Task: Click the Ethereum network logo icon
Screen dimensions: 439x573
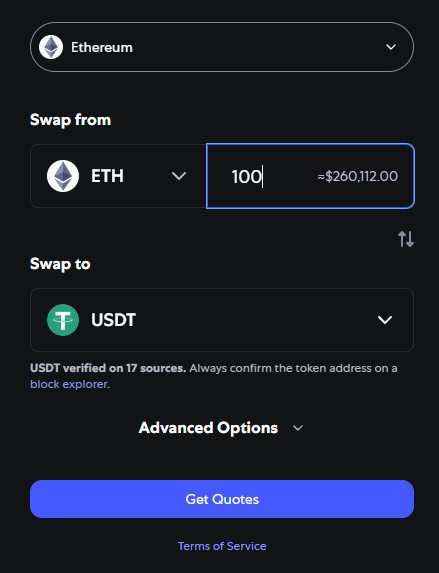Action: pyautogui.click(x=51, y=47)
